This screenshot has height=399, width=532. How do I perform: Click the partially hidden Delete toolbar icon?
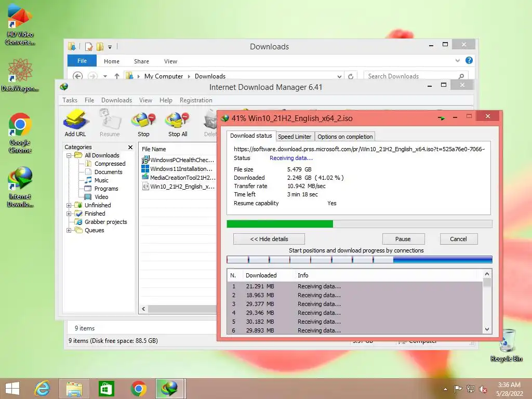point(210,124)
